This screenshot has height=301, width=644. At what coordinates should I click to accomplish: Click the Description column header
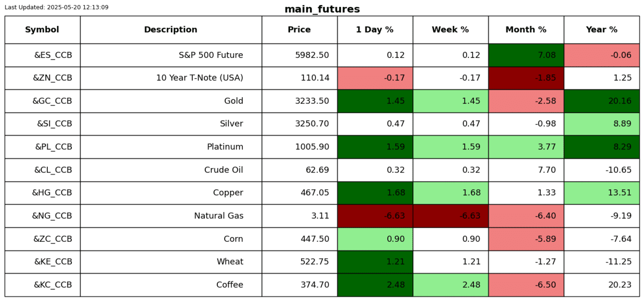pos(170,30)
